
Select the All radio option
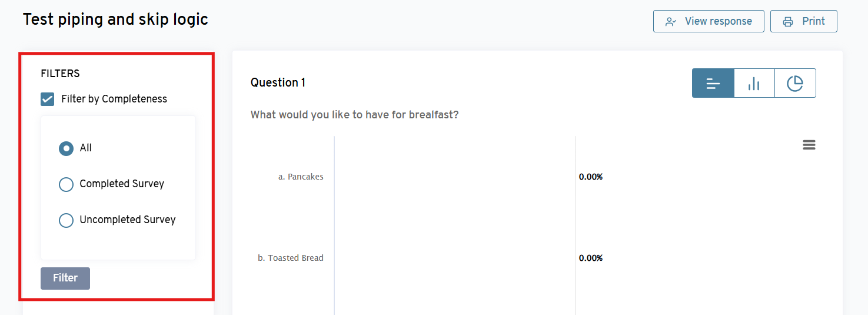[66, 148]
